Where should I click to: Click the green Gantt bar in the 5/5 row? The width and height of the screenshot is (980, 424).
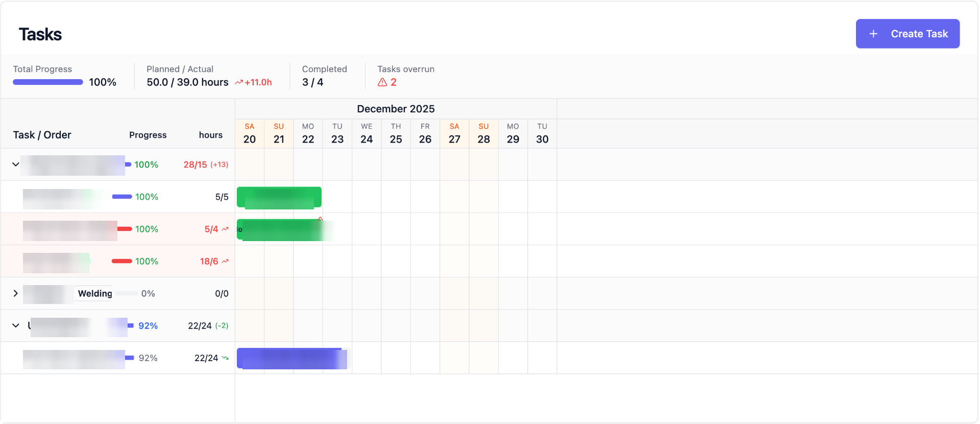(279, 197)
